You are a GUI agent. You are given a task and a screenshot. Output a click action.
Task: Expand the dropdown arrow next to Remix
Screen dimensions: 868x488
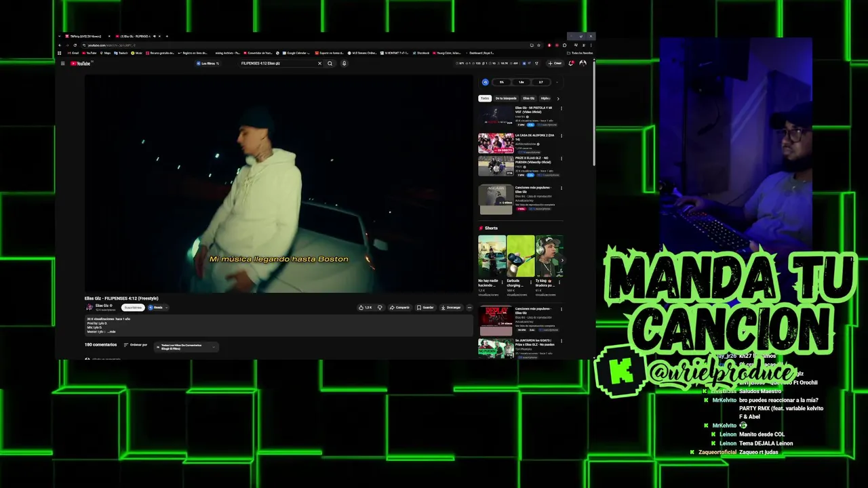click(x=167, y=308)
